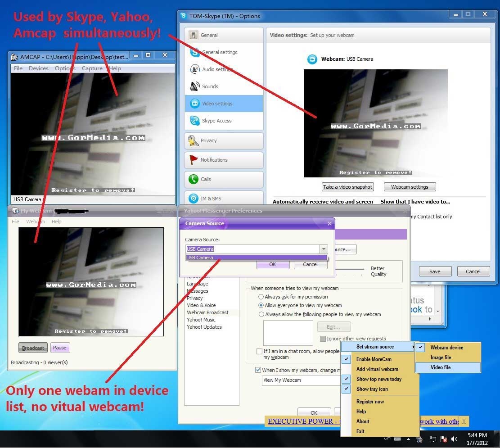The height and width of the screenshot is (448, 500).
Task: Click the Privacy icon in Skype sidebar
Action: 193,140
